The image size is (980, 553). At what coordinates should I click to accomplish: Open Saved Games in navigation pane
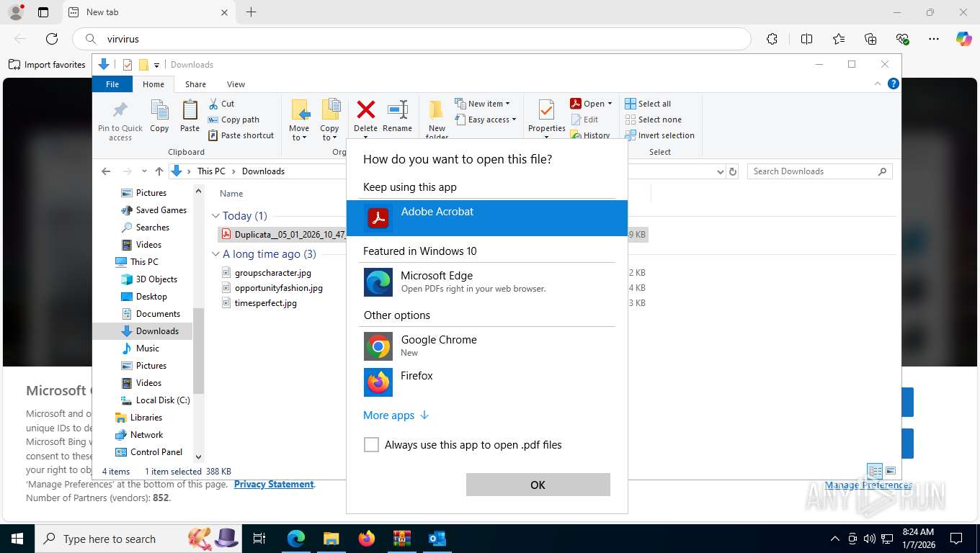(153, 210)
